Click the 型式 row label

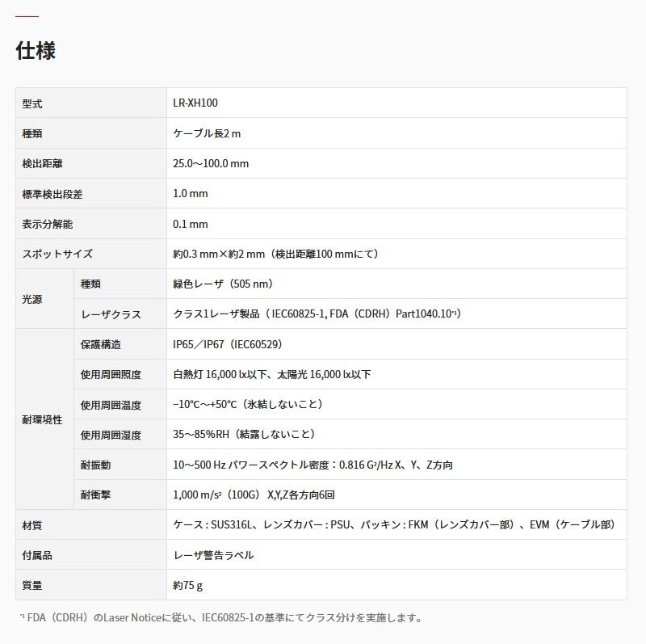pos(30,103)
